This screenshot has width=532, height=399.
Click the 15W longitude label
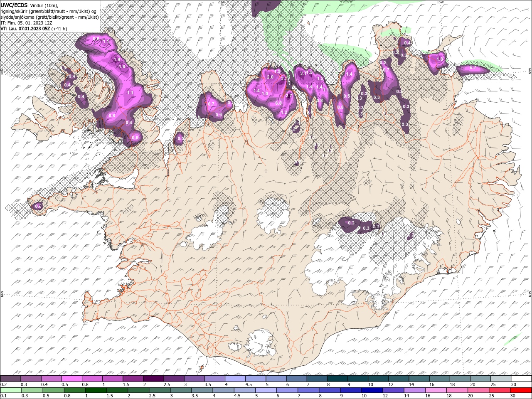click(x=441, y=2)
